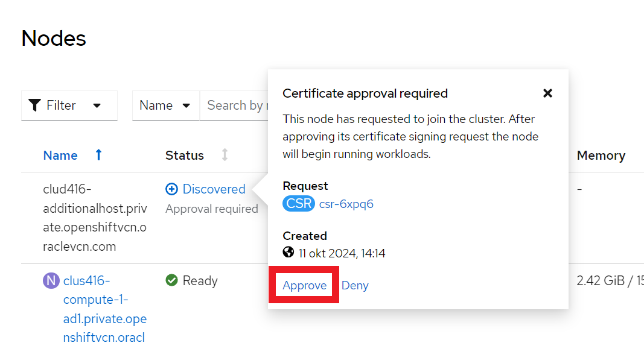Click the globe icon next to timestamp
644x343 pixels.
coord(289,253)
